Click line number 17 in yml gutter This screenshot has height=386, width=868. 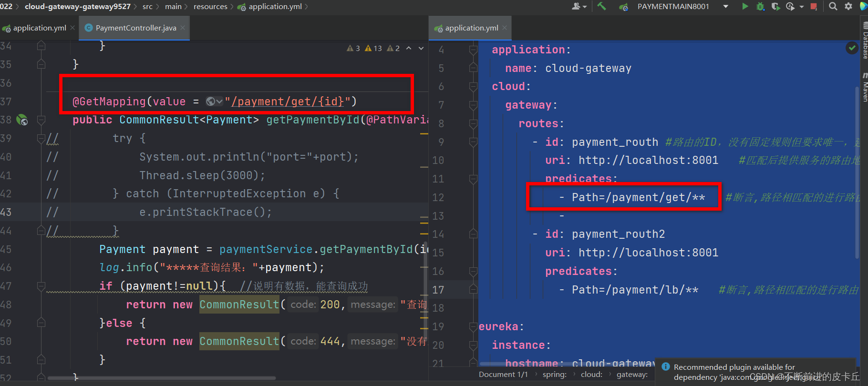438,290
